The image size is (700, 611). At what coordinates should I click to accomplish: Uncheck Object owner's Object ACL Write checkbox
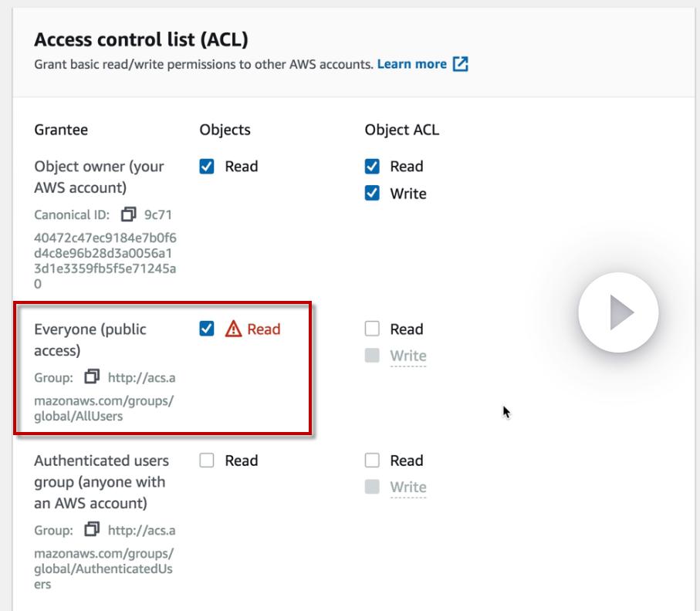(x=372, y=194)
